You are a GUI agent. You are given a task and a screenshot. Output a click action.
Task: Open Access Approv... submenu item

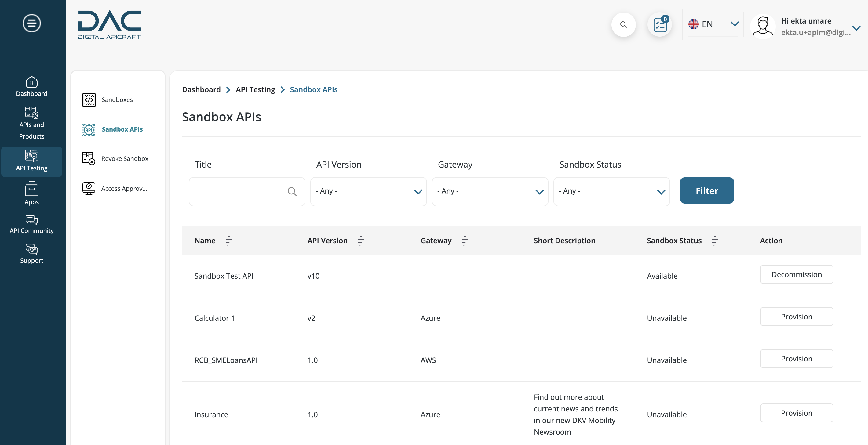124,189
